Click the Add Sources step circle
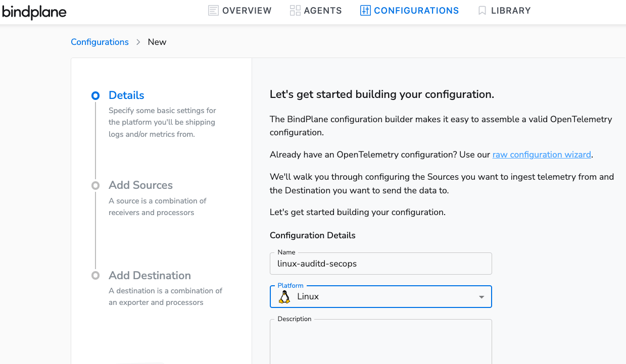The width and height of the screenshot is (626, 364). tap(95, 186)
